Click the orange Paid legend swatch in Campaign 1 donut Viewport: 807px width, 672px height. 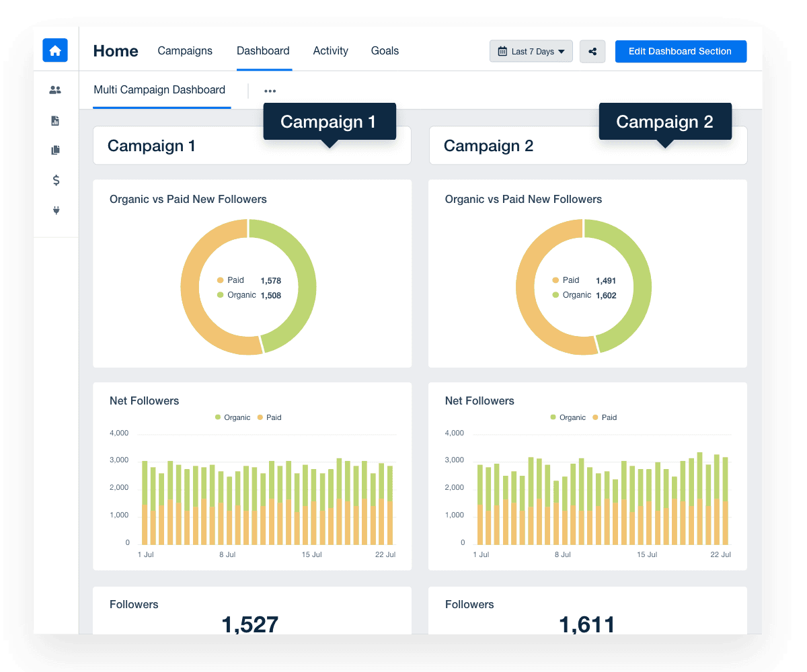[x=220, y=280]
